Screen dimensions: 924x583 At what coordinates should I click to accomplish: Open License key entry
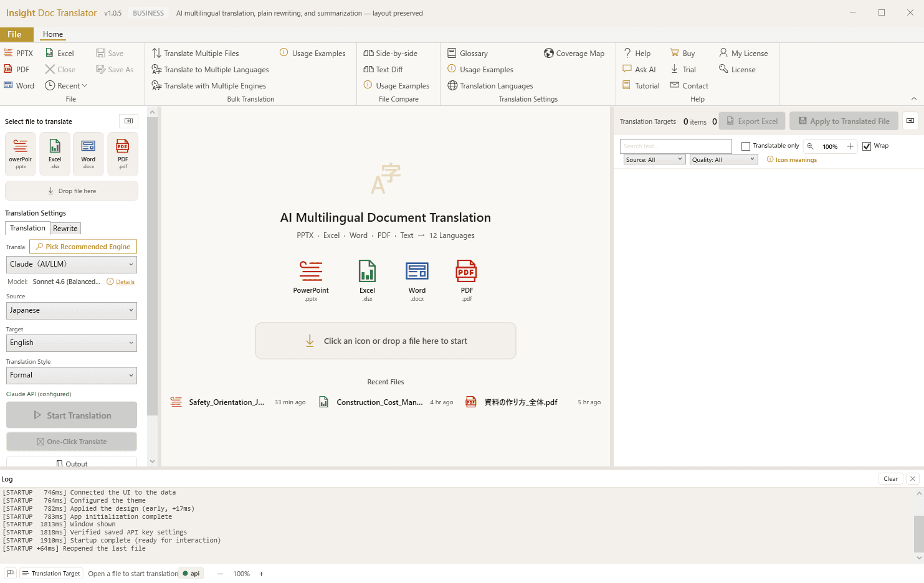pyautogui.click(x=737, y=70)
